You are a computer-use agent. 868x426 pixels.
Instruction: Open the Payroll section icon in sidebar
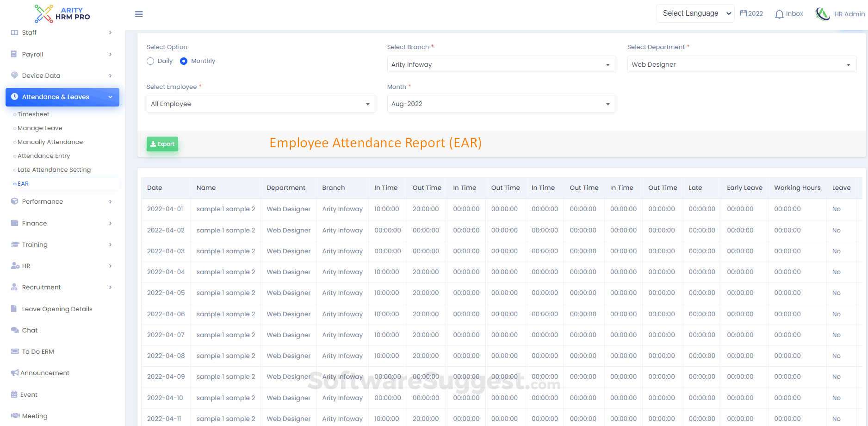coord(14,54)
